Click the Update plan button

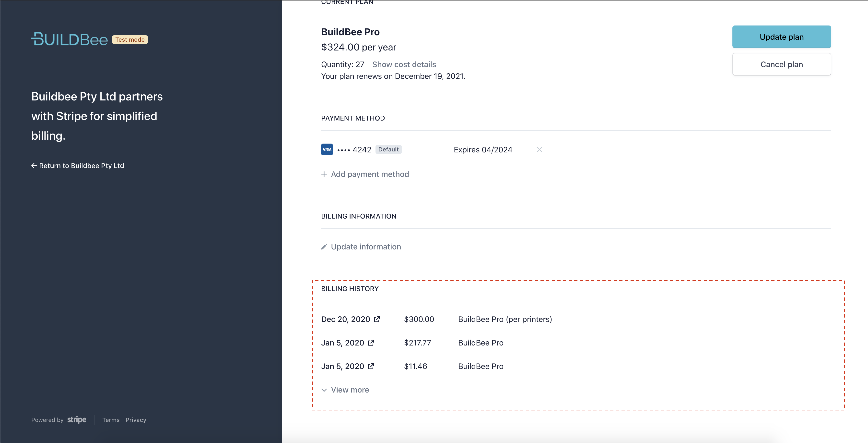click(781, 37)
